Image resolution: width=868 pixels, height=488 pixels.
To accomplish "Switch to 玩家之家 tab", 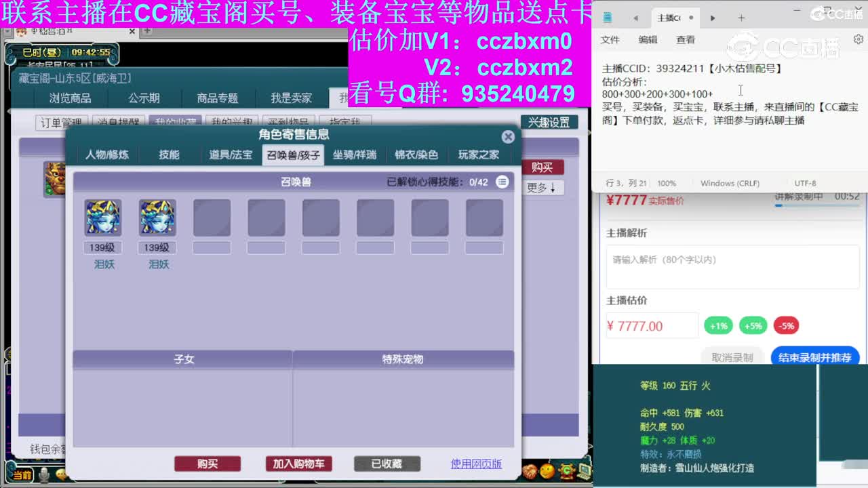I will coord(479,155).
